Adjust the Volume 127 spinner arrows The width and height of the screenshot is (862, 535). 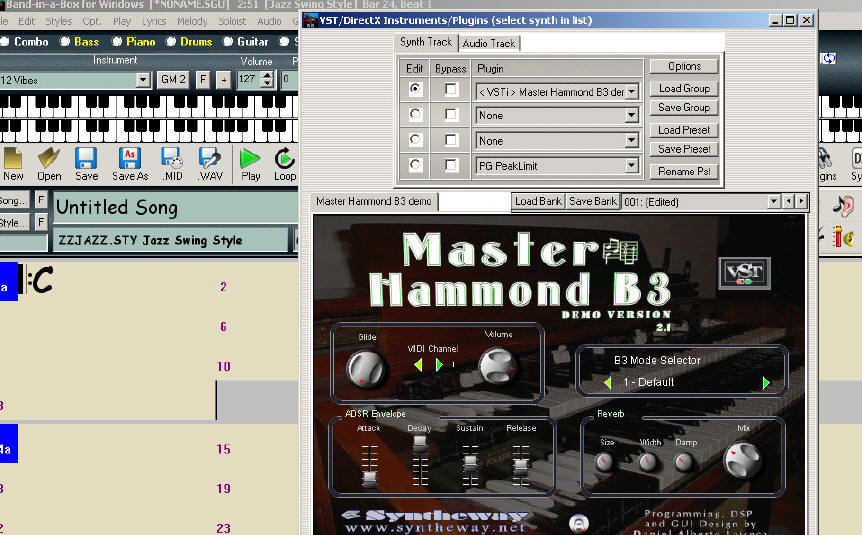267,80
